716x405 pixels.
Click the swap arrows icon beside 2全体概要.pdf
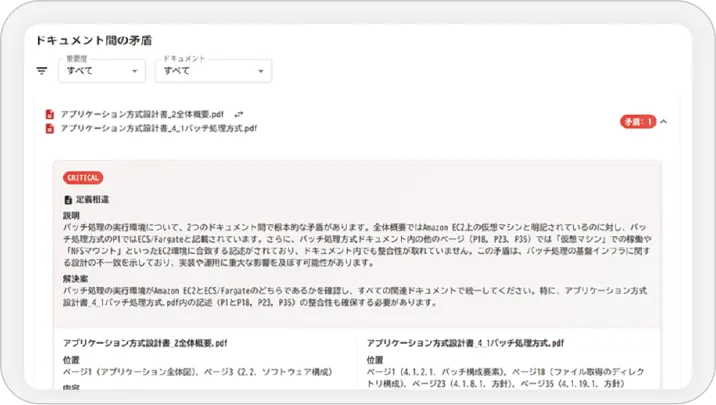tap(239, 114)
